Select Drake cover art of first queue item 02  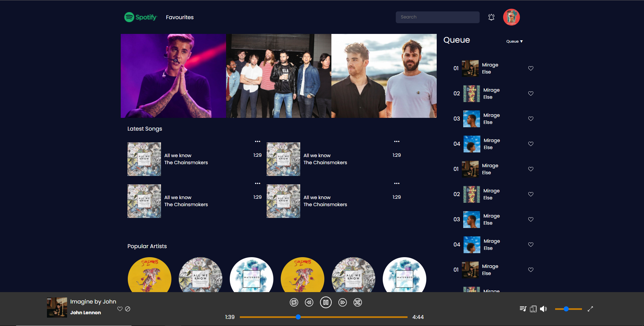point(472,94)
